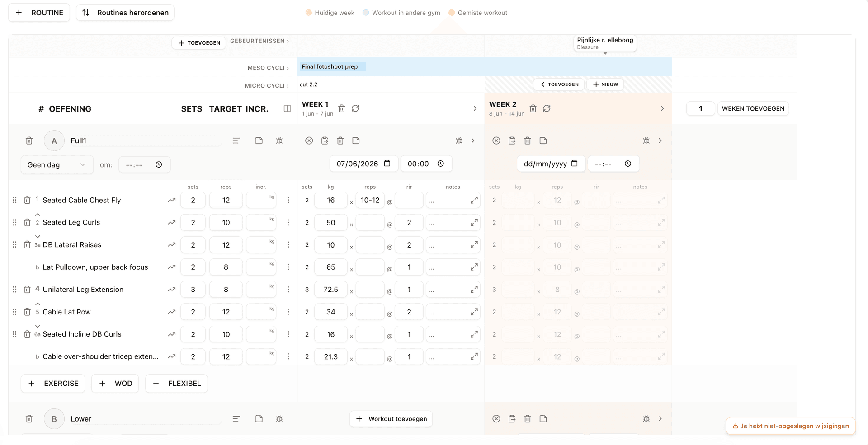Add a WOD to Full1
This screenshot has width=868, height=445.
point(115,384)
